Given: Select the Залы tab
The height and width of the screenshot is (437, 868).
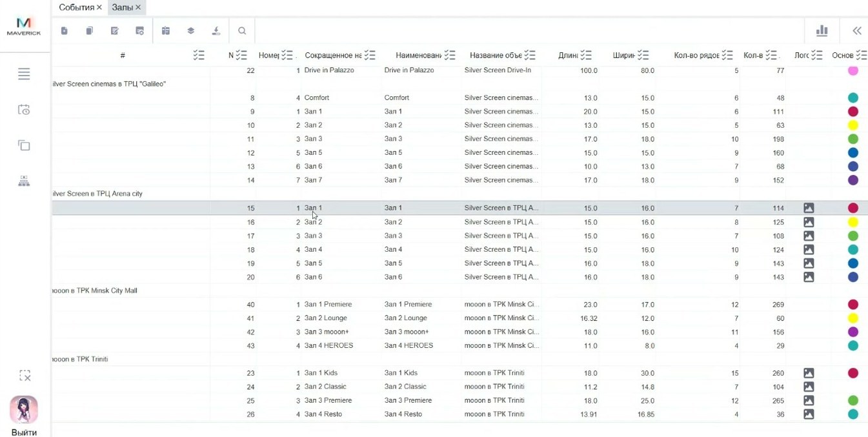Looking at the screenshot, I should [x=122, y=7].
